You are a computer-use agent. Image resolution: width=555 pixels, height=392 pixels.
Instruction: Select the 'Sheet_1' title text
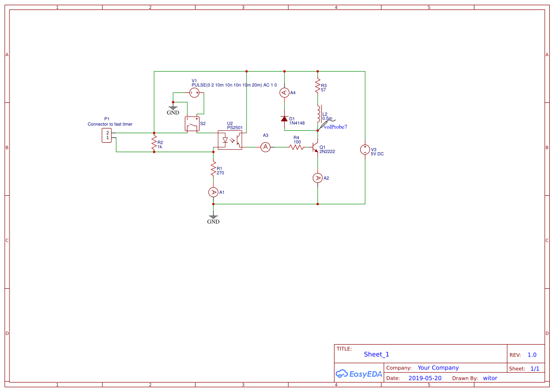tap(377, 355)
